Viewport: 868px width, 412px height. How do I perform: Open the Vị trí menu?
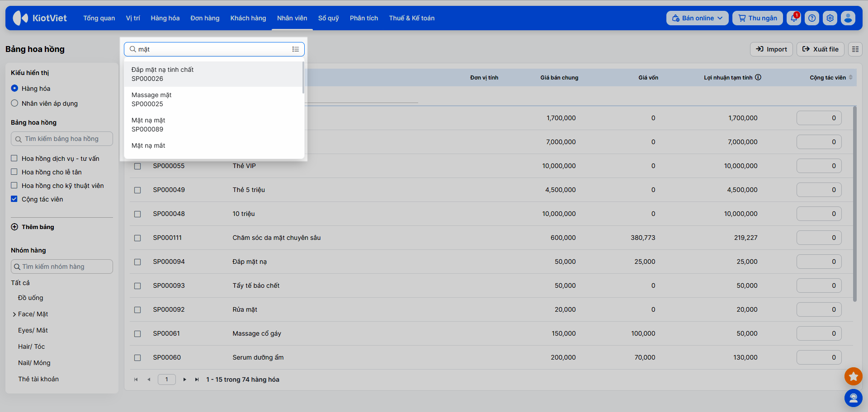[x=133, y=18]
